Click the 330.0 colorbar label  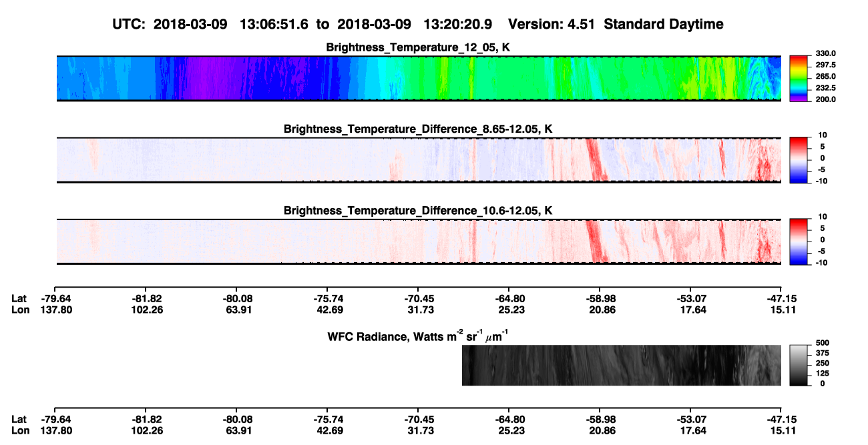click(x=825, y=53)
